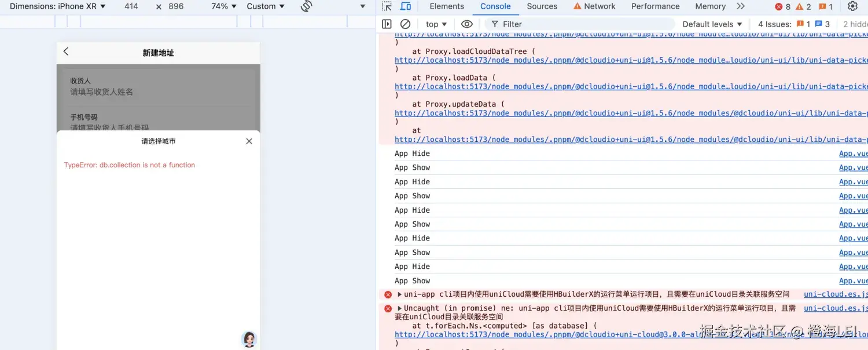Screen dimensions: 868x350
Task: Open the Custom throttling dropdown
Action: pyautogui.click(x=266, y=6)
